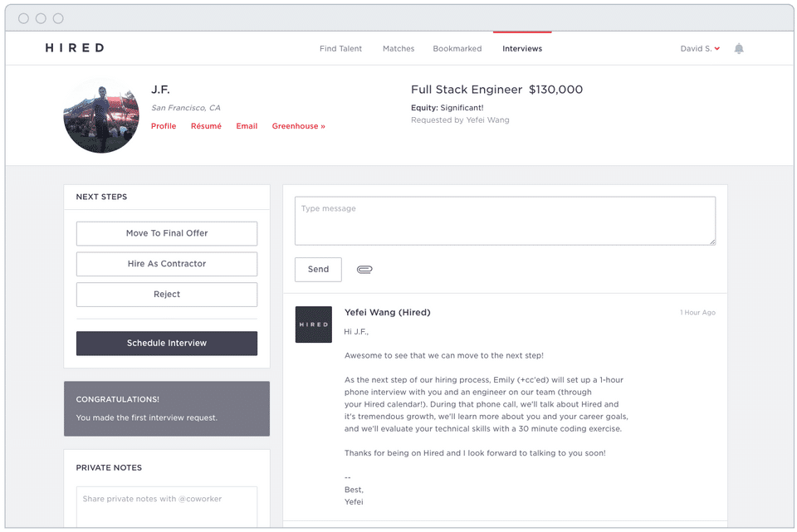Open the David S. account dropdown
The image size is (797, 532).
click(x=700, y=49)
